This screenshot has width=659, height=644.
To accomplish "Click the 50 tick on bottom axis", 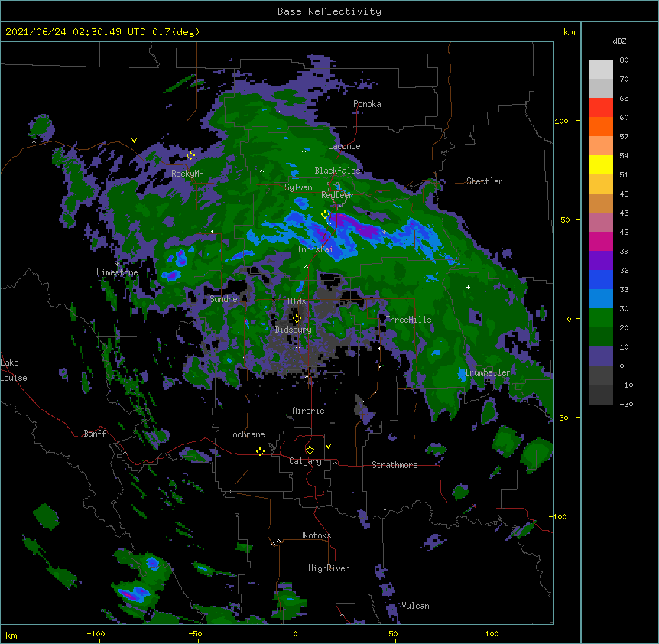I will 393,633.
